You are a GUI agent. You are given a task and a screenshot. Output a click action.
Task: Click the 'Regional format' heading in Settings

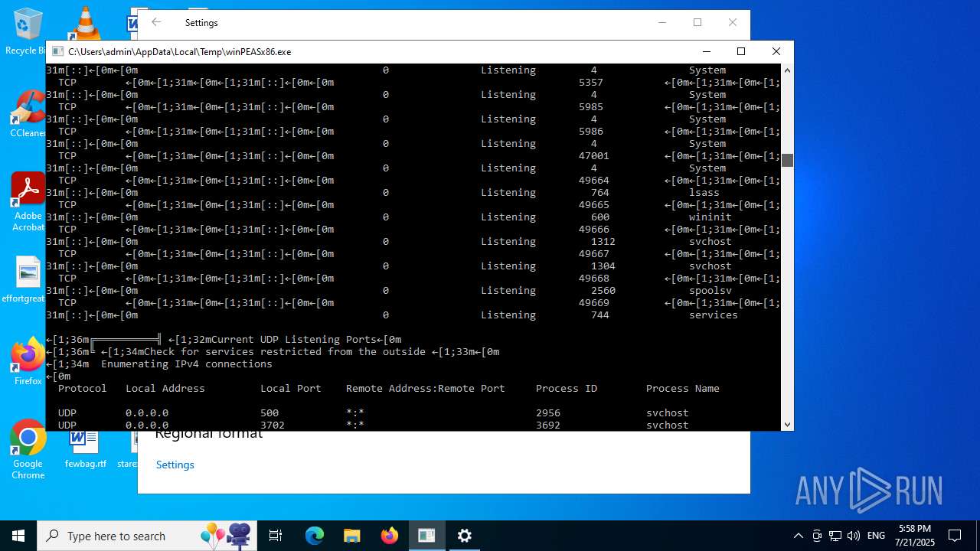coord(209,435)
